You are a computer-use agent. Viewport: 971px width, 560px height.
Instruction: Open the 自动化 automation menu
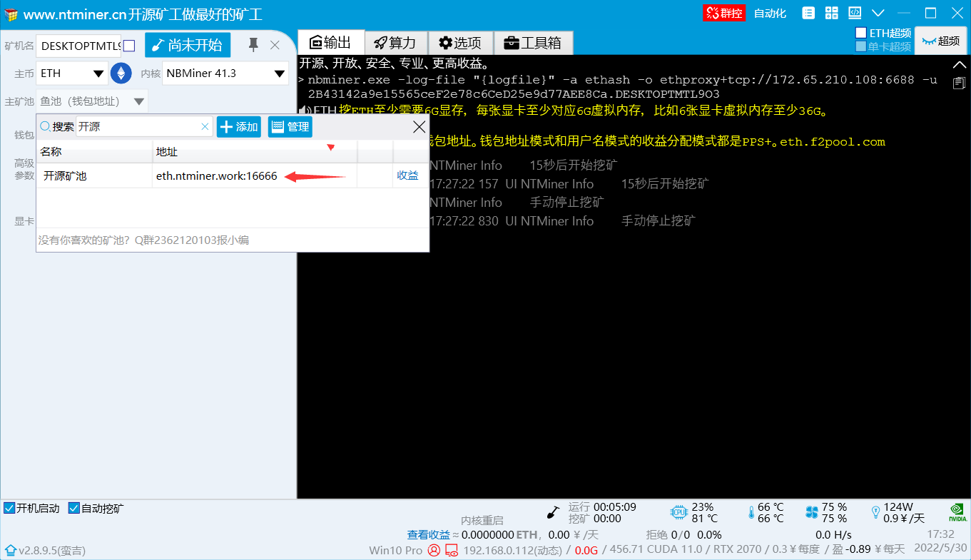click(770, 13)
